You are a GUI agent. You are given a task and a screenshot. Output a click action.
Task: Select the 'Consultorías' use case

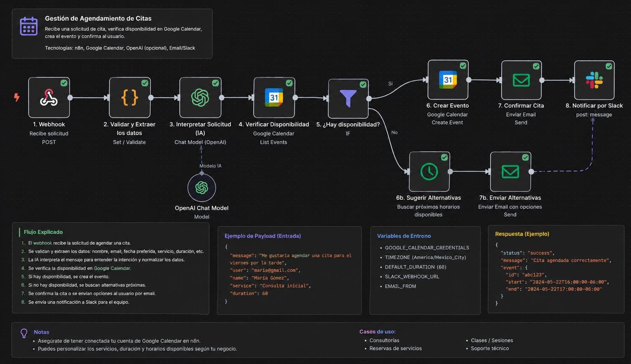click(x=385, y=340)
